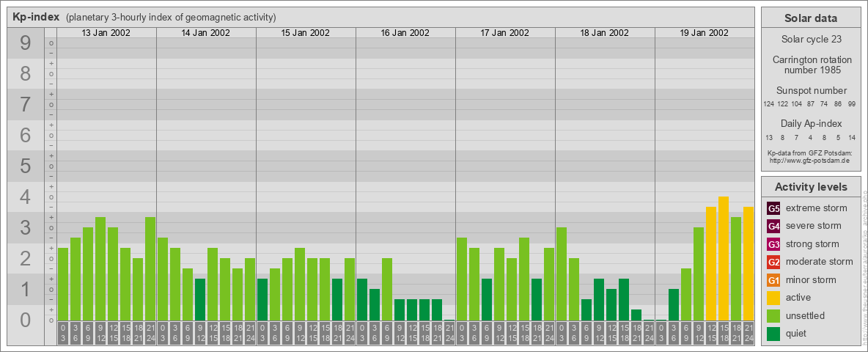Image resolution: width=868 pixels, height=352 pixels.
Task: Select the 13 Jan 2002 date header
Action: (106, 33)
